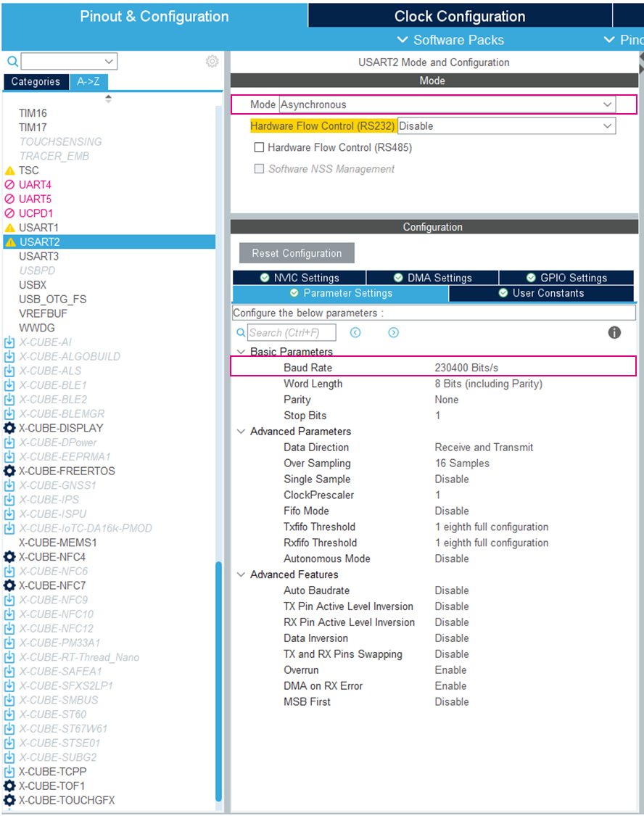This screenshot has width=644, height=816.
Task: Click the download icon next to X-CUBE-SUBG2
Action: (x=9, y=757)
